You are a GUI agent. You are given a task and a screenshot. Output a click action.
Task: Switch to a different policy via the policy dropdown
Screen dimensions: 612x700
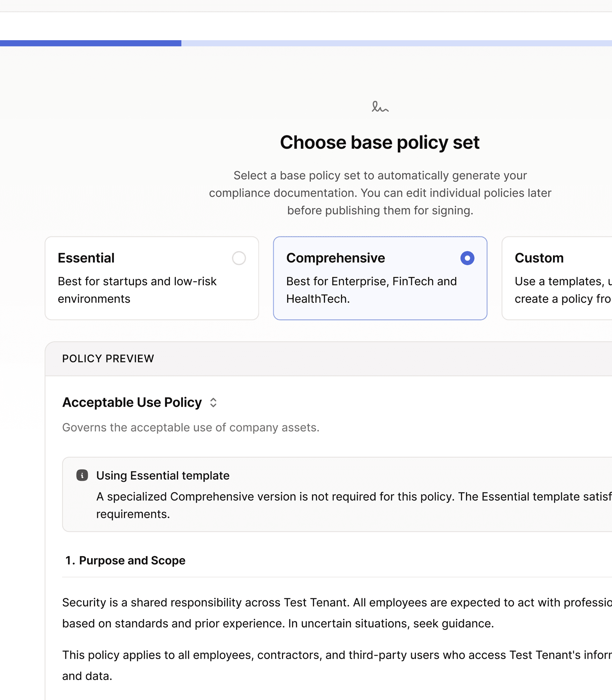point(213,403)
